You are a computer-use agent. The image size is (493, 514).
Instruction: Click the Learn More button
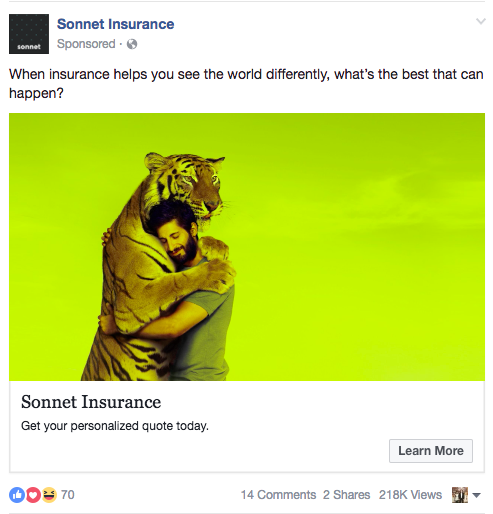click(431, 451)
